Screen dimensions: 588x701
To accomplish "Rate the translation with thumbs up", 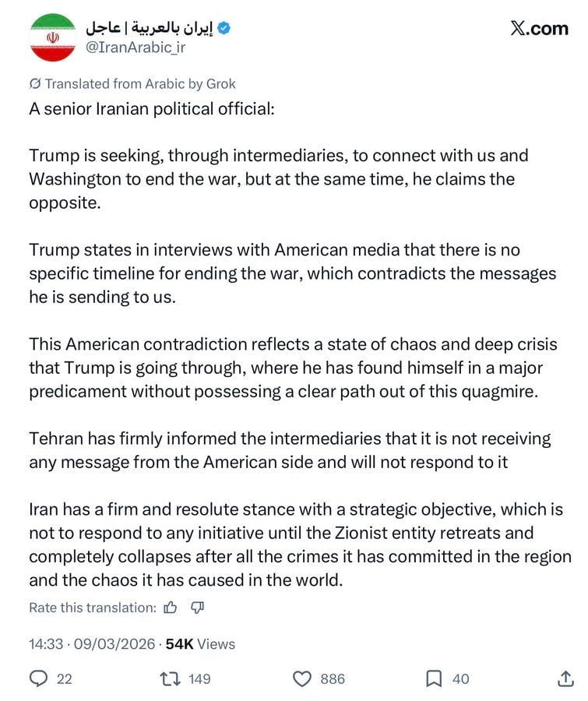I will pyautogui.click(x=171, y=608).
